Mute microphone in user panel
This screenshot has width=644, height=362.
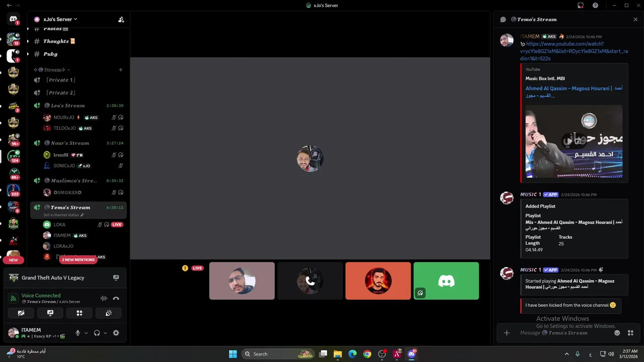[x=77, y=333]
